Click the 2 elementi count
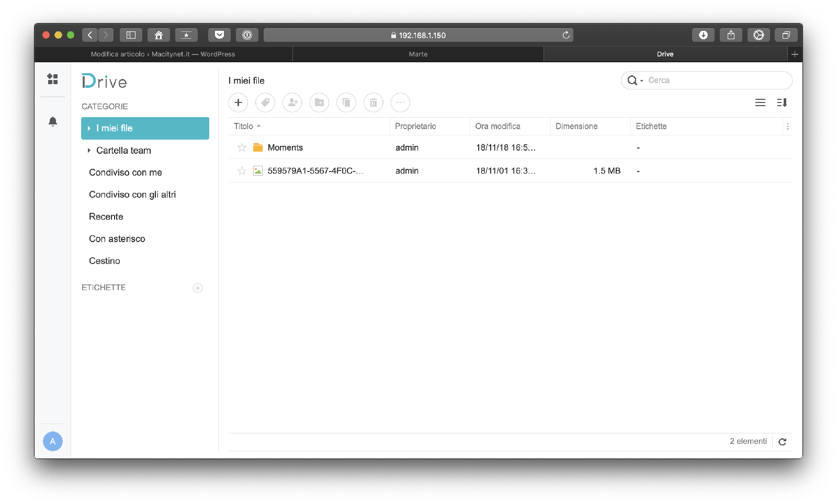The width and height of the screenshot is (837, 504). point(748,441)
